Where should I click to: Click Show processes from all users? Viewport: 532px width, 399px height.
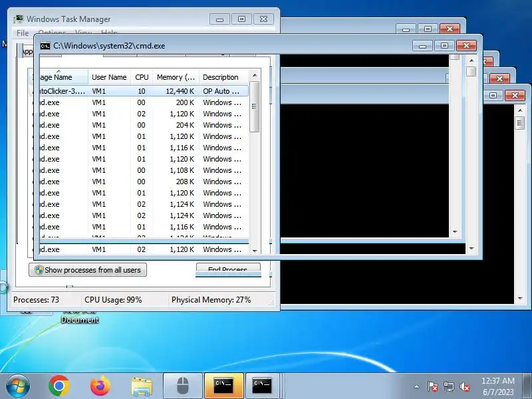[88, 270]
